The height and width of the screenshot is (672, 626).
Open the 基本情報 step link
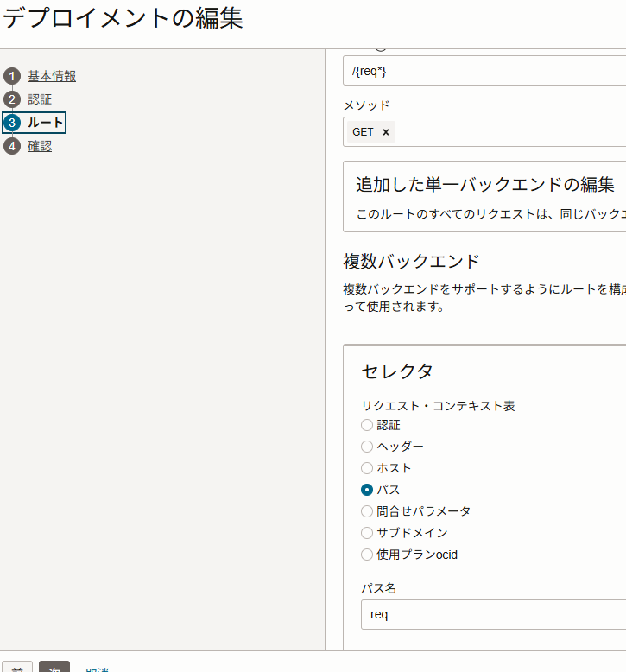(x=52, y=76)
